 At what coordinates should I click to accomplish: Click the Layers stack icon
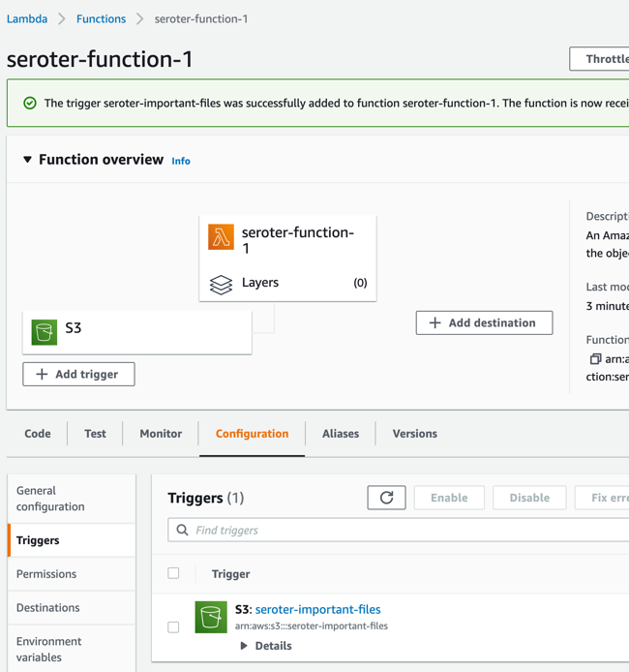(x=221, y=284)
